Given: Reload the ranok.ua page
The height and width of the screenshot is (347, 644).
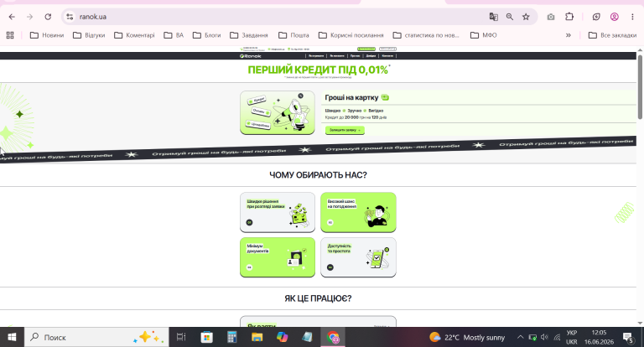Looking at the screenshot, I should click(x=48, y=17).
